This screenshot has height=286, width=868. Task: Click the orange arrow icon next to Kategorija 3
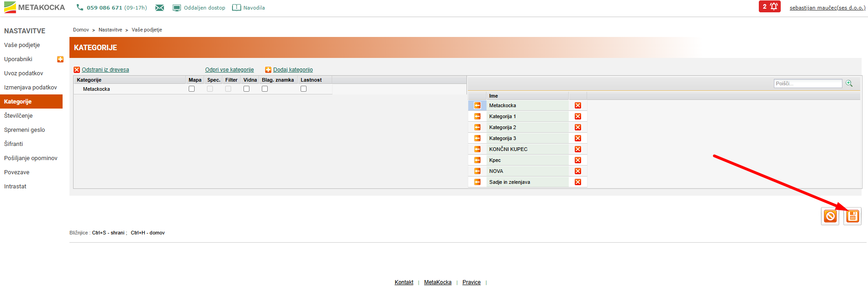(477, 138)
